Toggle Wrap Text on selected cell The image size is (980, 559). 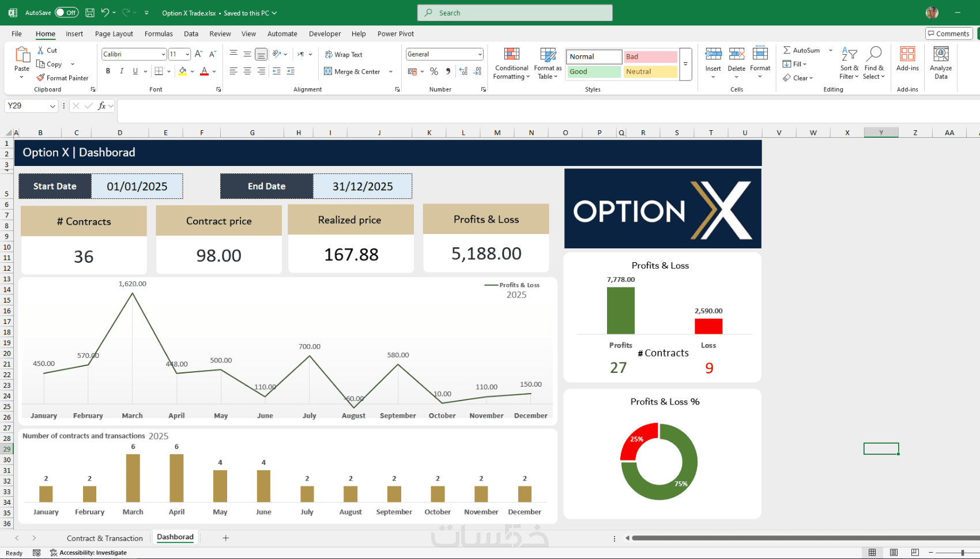pyautogui.click(x=344, y=55)
